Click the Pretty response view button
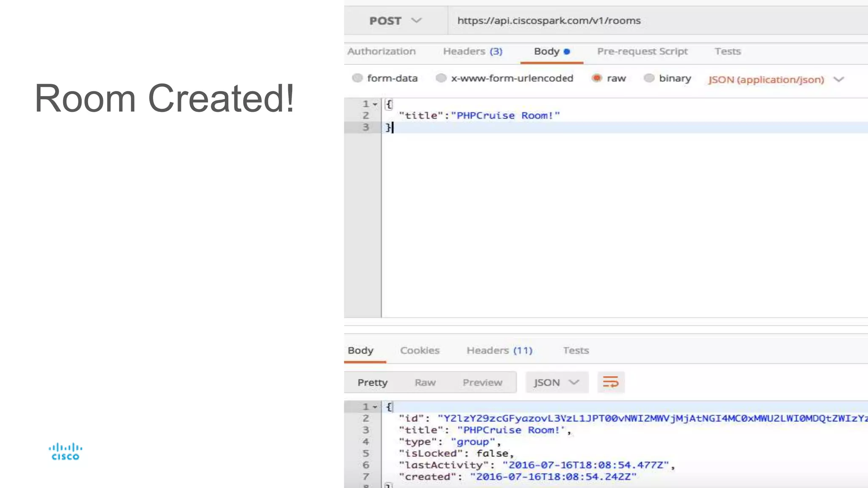The image size is (868, 488). point(372,383)
